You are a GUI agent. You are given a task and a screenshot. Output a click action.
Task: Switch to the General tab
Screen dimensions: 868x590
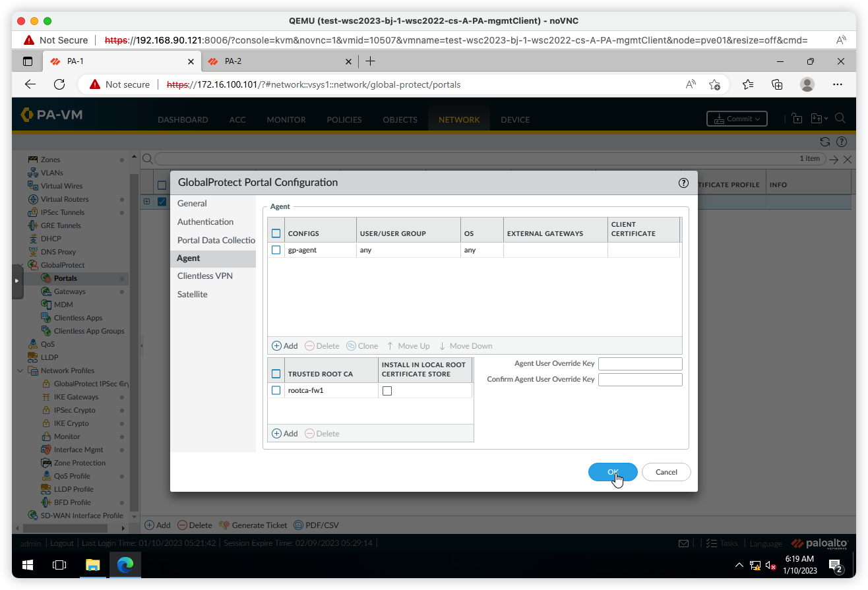[x=192, y=204]
